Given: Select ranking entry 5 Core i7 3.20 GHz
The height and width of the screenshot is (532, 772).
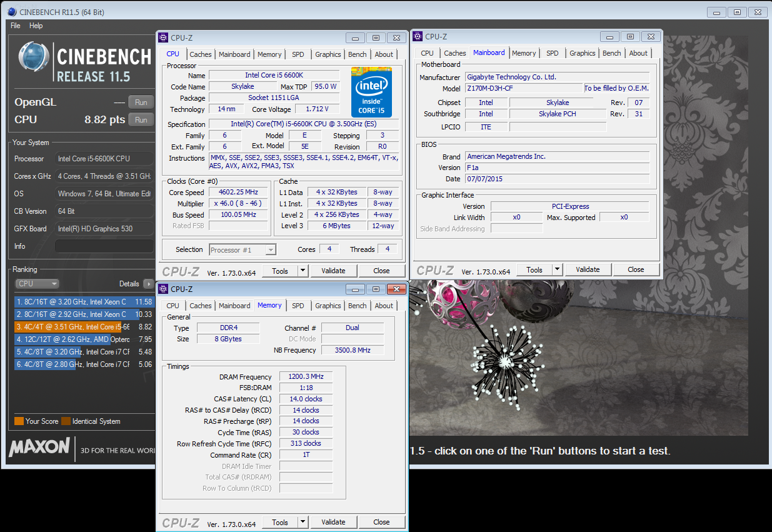Looking at the screenshot, I should pos(84,352).
